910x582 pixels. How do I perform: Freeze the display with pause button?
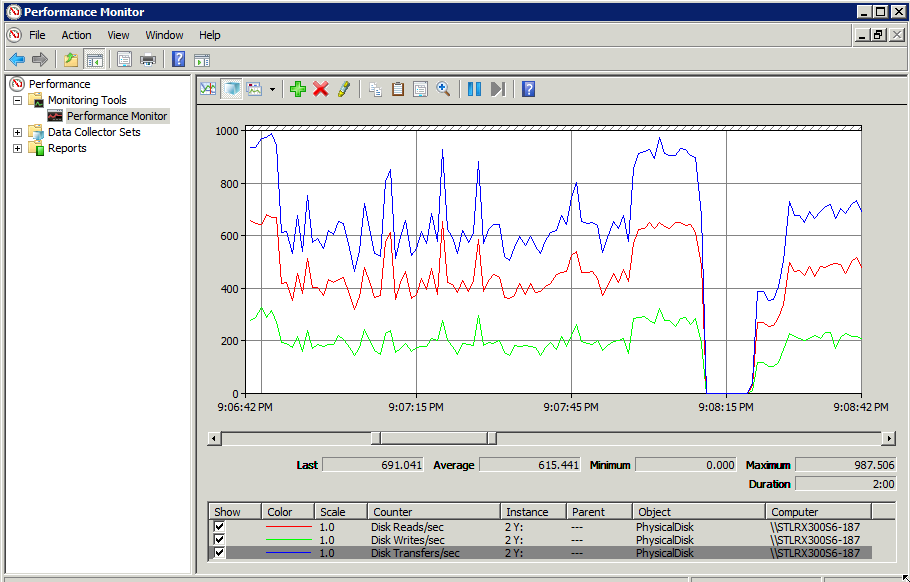(x=474, y=89)
